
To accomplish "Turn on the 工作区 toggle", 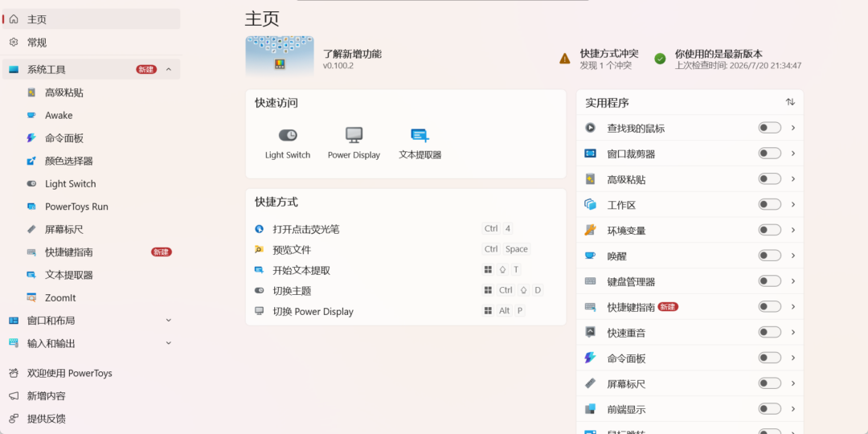I will pos(769,204).
